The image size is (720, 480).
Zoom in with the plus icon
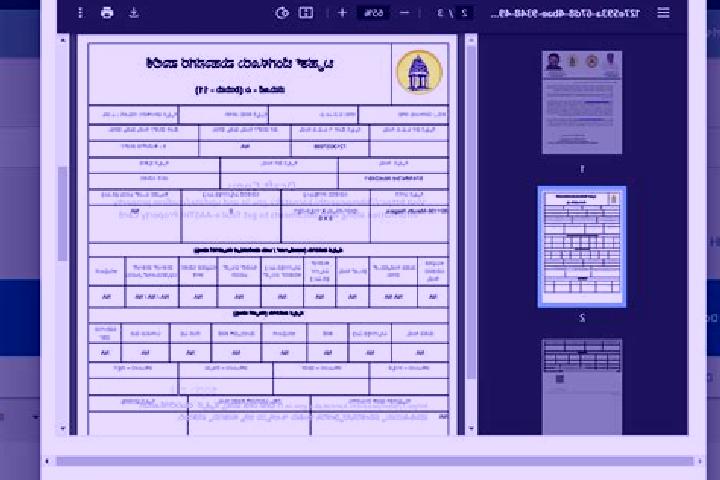tap(343, 13)
